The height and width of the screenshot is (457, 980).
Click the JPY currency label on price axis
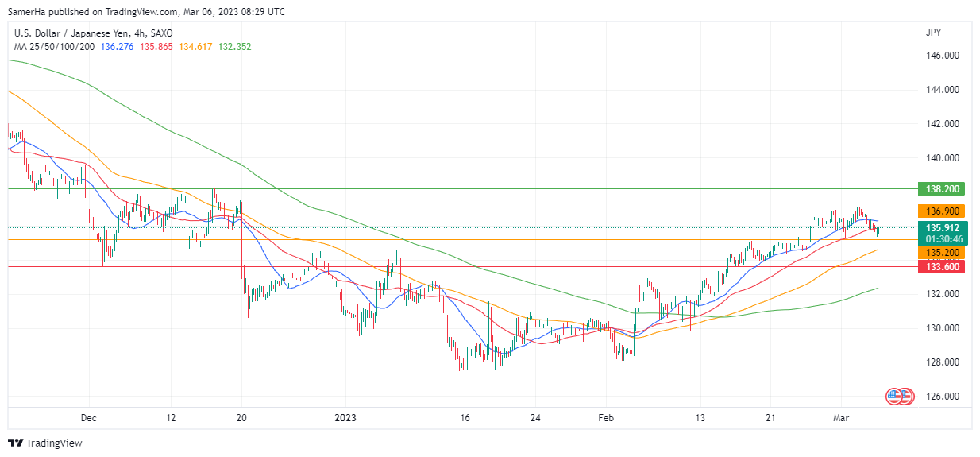(x=932, y=33)
